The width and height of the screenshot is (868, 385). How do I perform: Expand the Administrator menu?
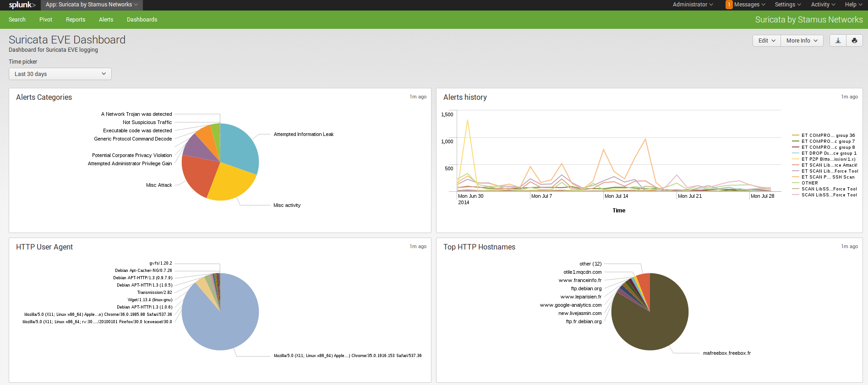[693, 5]
